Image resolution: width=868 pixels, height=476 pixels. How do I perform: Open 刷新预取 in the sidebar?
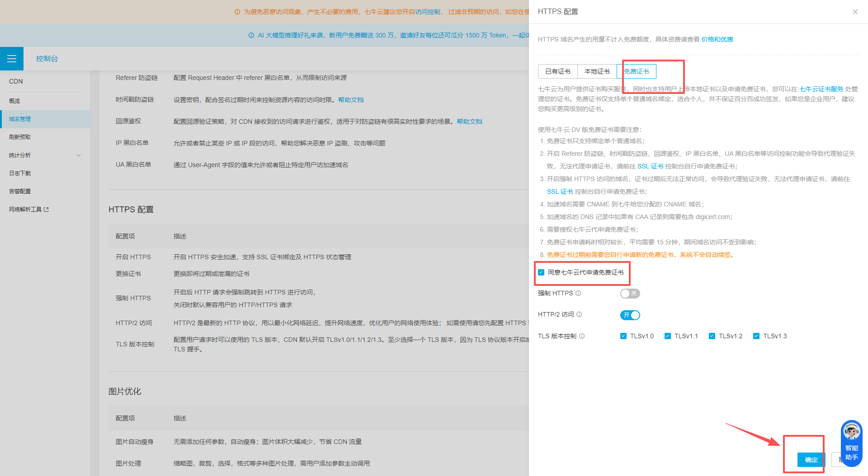click(x=20, y=137)
